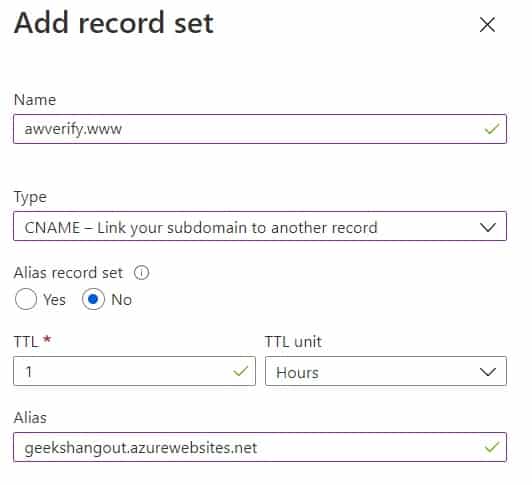This screenshot has height=485, width=532.
Task: Click the No label text
Action: tap(121, 300)
